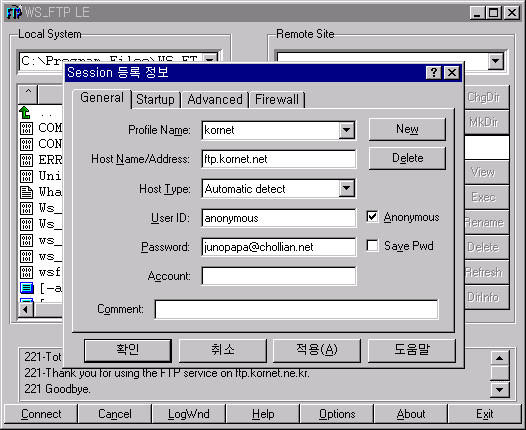Screen dimensions: 526x430
Task: Click the Account input field
Action: [x=279, y=276]
